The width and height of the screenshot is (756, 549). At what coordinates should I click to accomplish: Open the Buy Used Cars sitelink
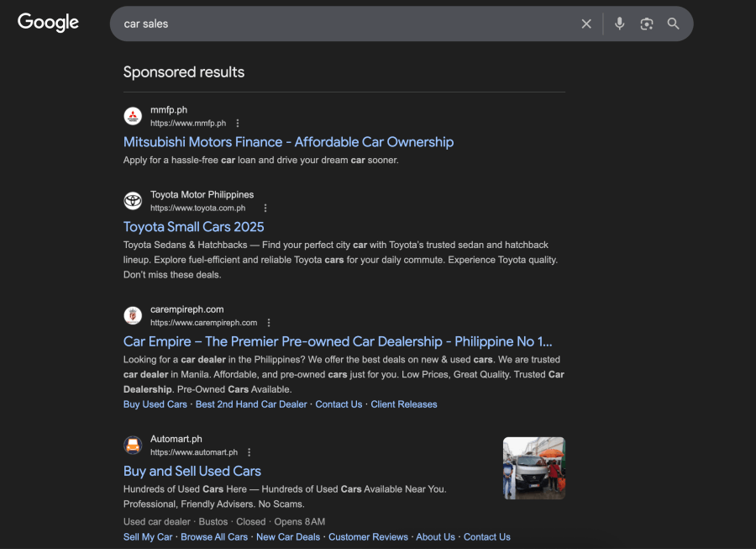[x=155, y=404]
